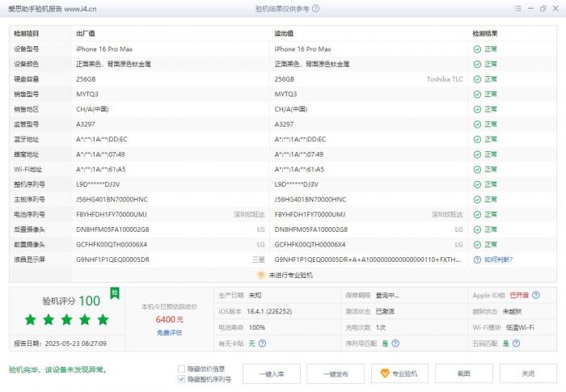This screenshot has width=566, height=392.
Task: Click the green check icon for 后置摄像头
Action: 477,230
